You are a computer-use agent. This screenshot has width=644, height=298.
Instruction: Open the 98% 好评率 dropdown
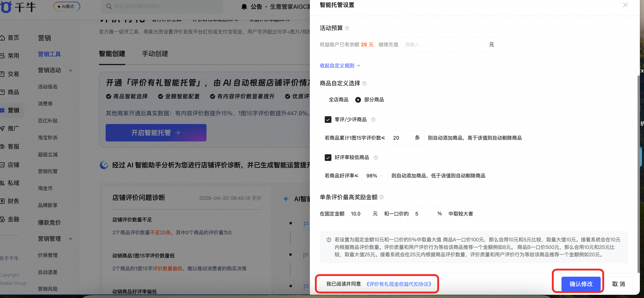click(374, 176)
